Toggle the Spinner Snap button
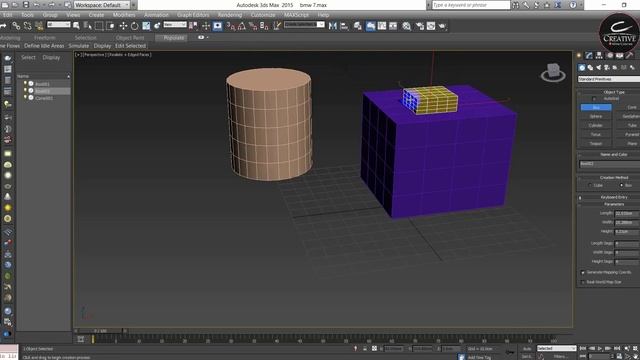This screenshot has height=360, width=640. [x=264, y=26]
